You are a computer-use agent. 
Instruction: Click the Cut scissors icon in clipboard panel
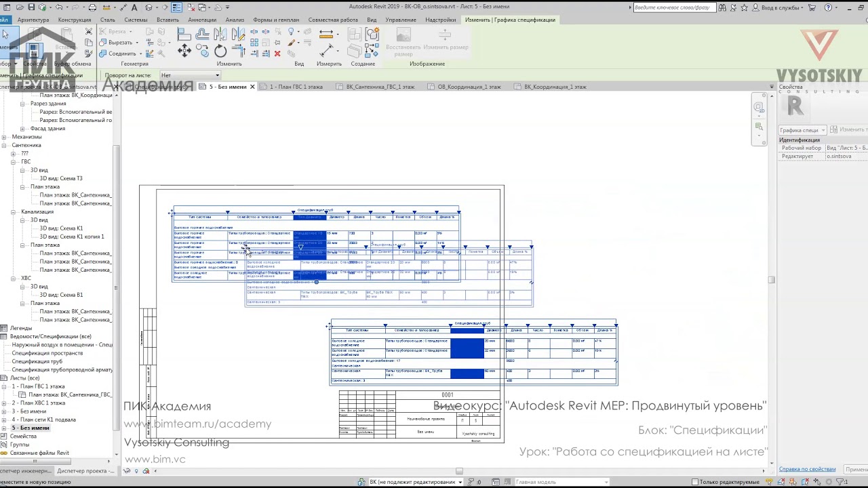(x=89, y=32)
